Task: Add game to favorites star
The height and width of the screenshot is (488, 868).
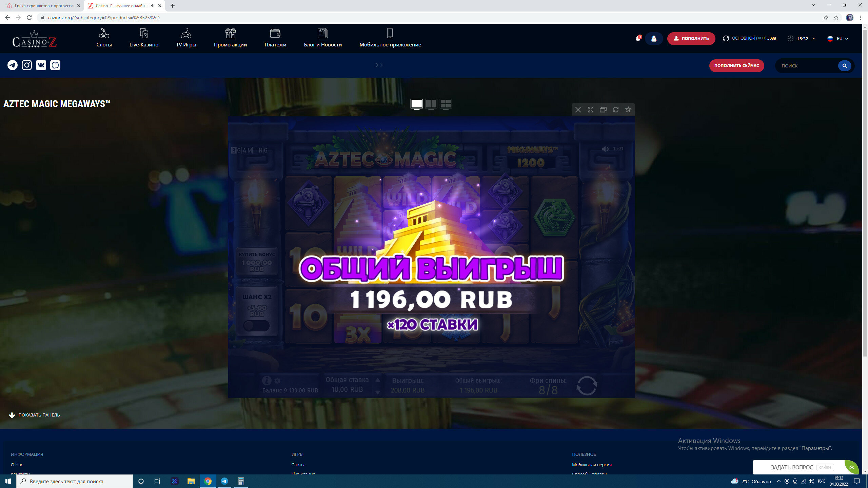Action: pyautogui.click(x=628, y=109)
